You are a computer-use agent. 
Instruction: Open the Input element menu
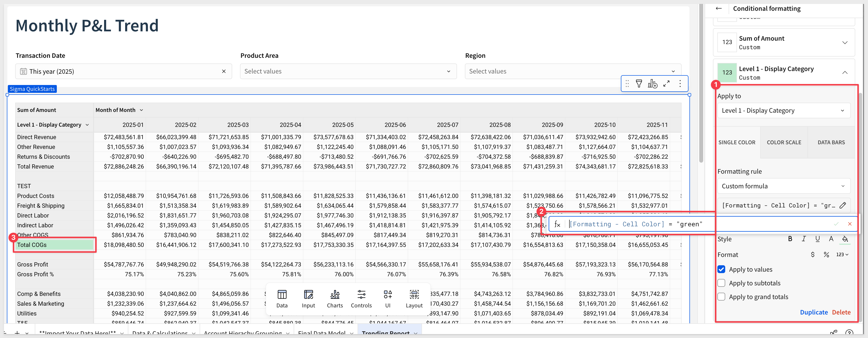[308, 299]
